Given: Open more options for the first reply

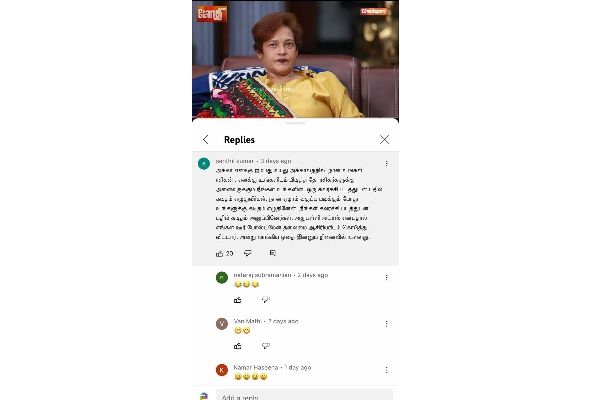Looking at the screenshot, I should coord(386,277).
